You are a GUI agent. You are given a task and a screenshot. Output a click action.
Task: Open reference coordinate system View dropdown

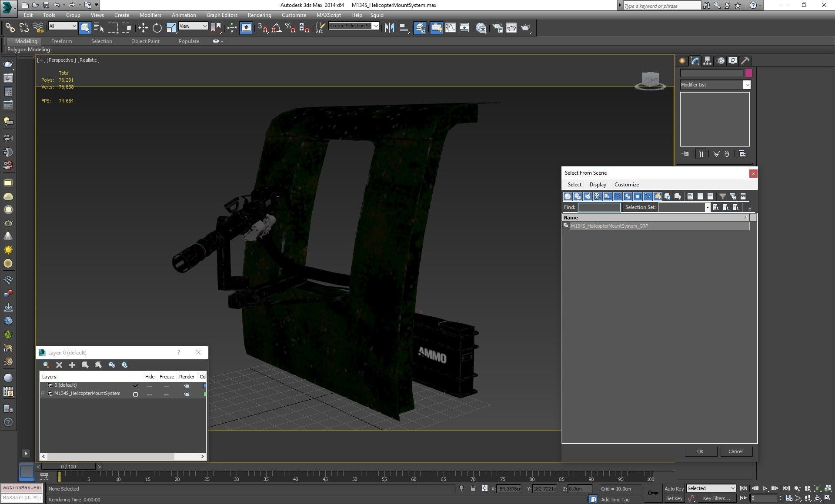pos(193,26)
